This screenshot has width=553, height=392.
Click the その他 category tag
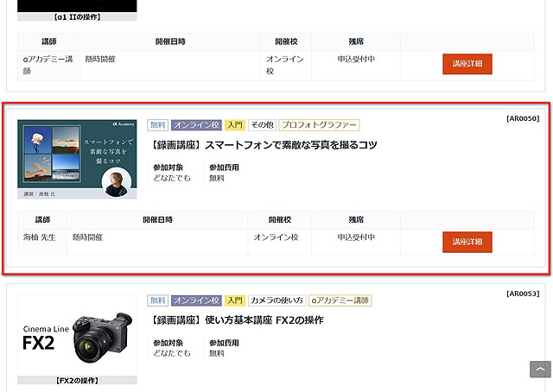[262, 125]
